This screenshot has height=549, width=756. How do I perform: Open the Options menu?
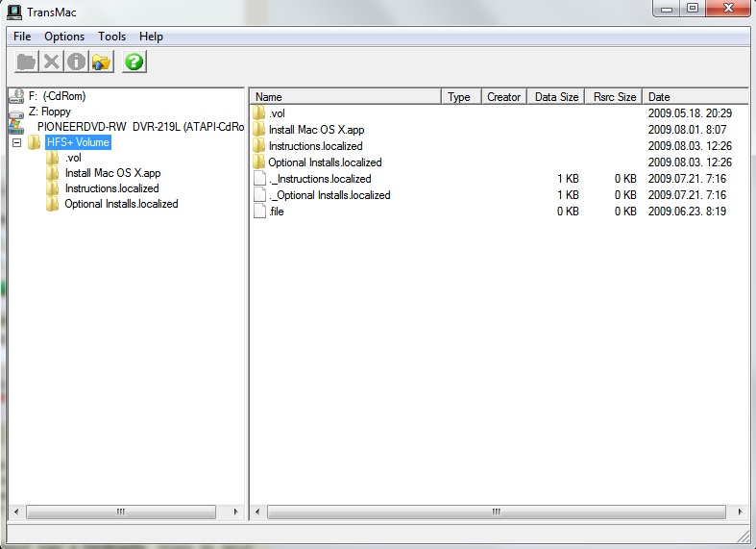click(64, 37)
